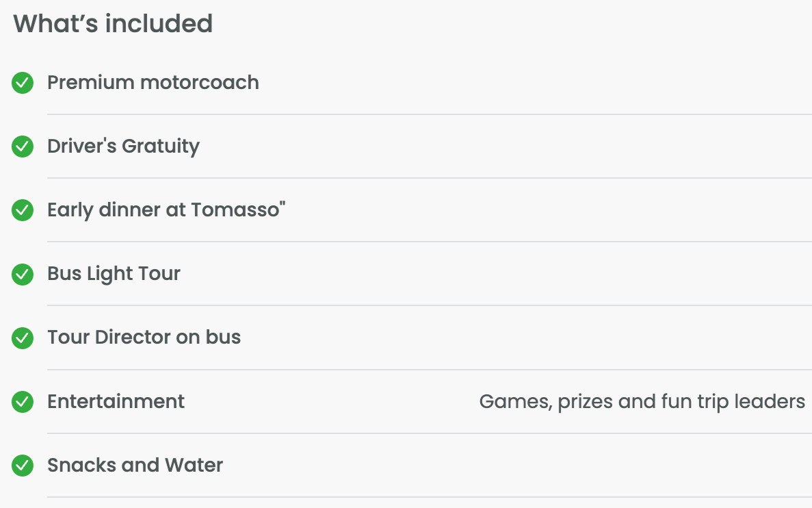Click the "Driver's Gratuity" item text

123,147
